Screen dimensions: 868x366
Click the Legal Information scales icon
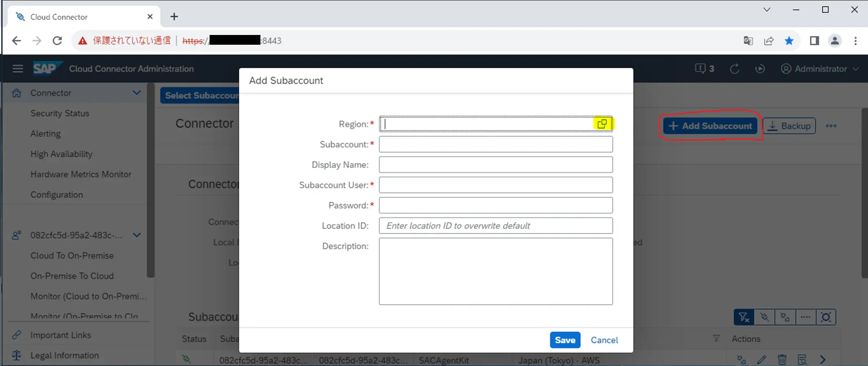[x=17, y=355]
